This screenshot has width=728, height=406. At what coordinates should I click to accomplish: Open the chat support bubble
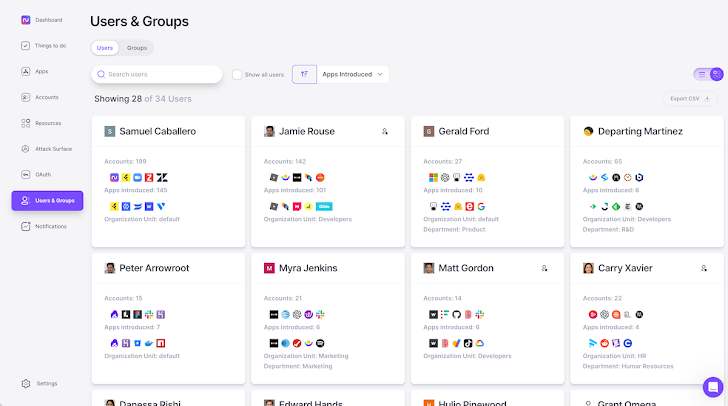tap(712, 387)
